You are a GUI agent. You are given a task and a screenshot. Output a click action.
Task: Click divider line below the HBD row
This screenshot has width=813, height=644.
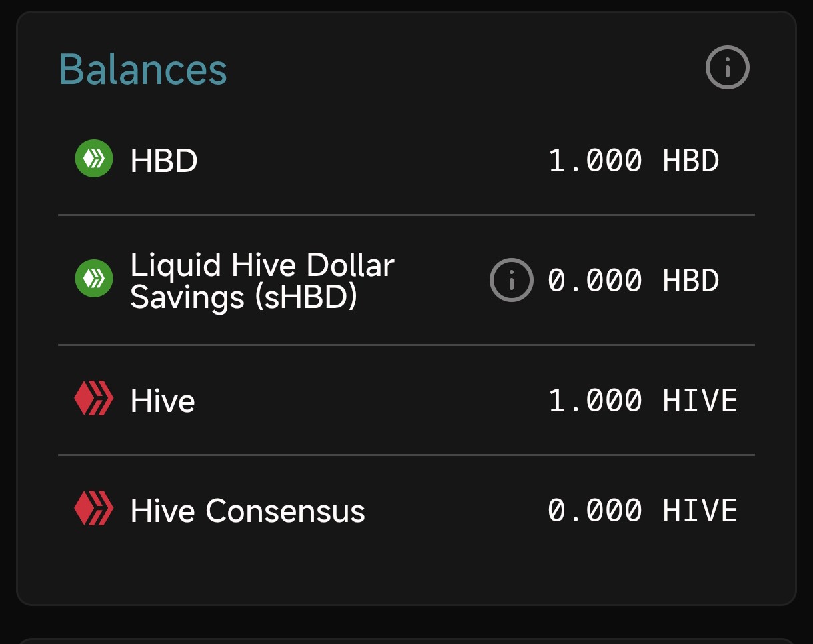coord(406,215)
